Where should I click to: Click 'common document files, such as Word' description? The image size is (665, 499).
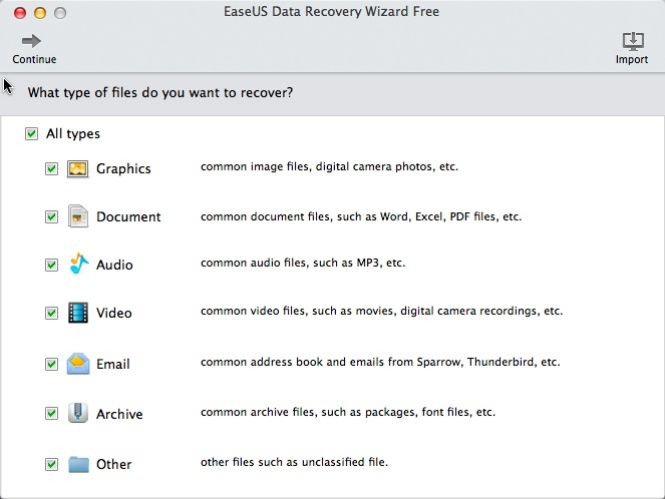click(x=361, y=217)
